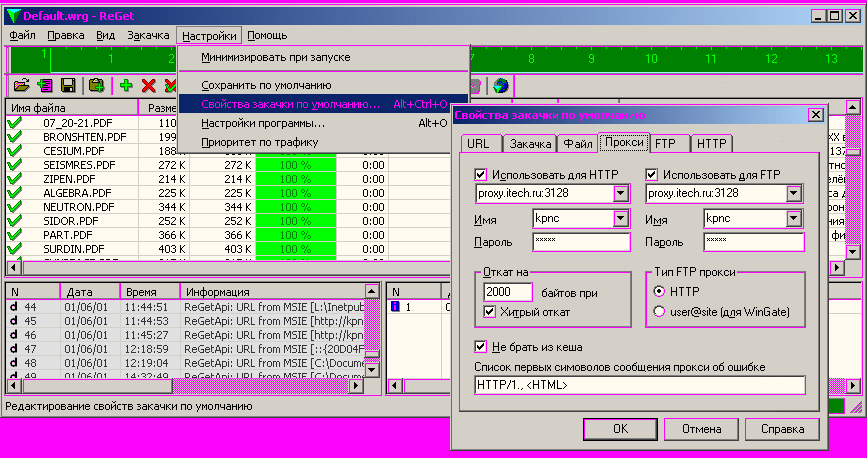Click the ReGet app icon in title bar
This screenshot has width=867, height=458.
click(x=12, y=16)
